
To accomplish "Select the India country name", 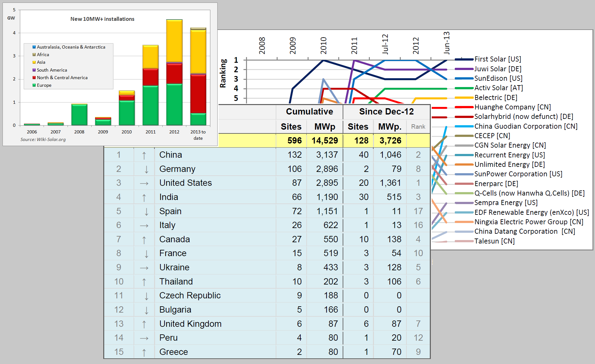I will 169,197.
